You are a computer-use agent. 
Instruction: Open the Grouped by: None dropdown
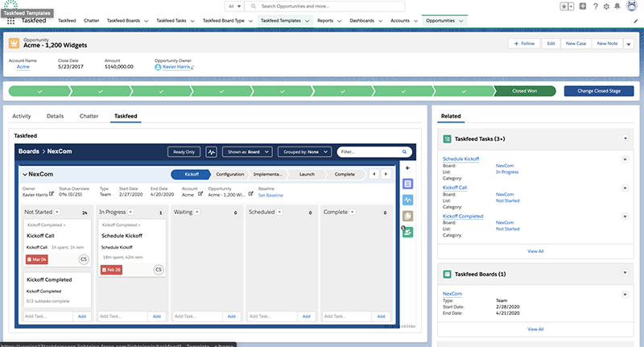305,152
